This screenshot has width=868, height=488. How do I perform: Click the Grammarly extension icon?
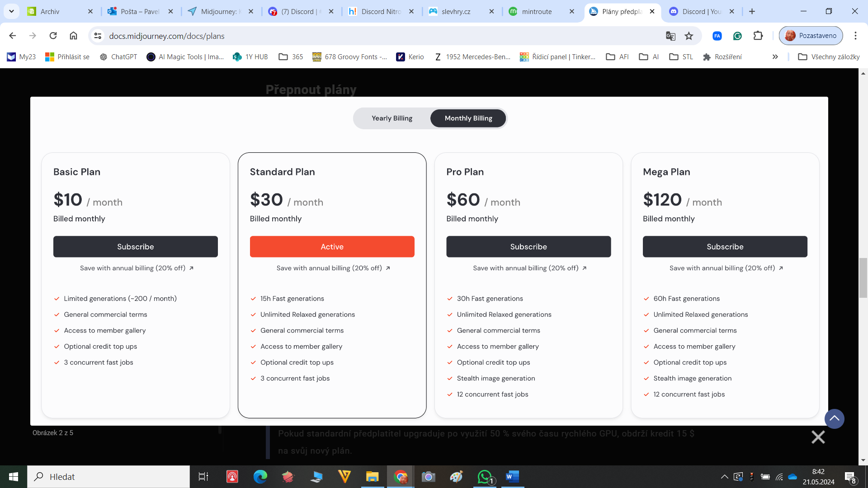pos(737,36)
